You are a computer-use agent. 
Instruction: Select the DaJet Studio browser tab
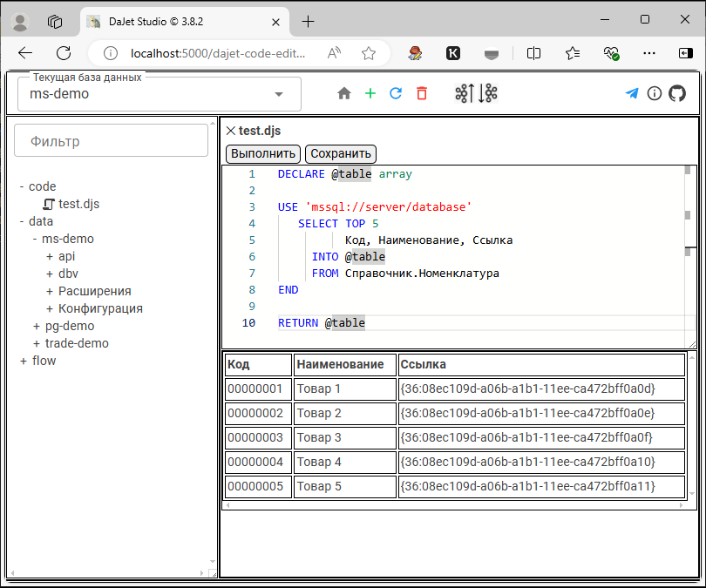pyautogui.click(x=185, y=22)
